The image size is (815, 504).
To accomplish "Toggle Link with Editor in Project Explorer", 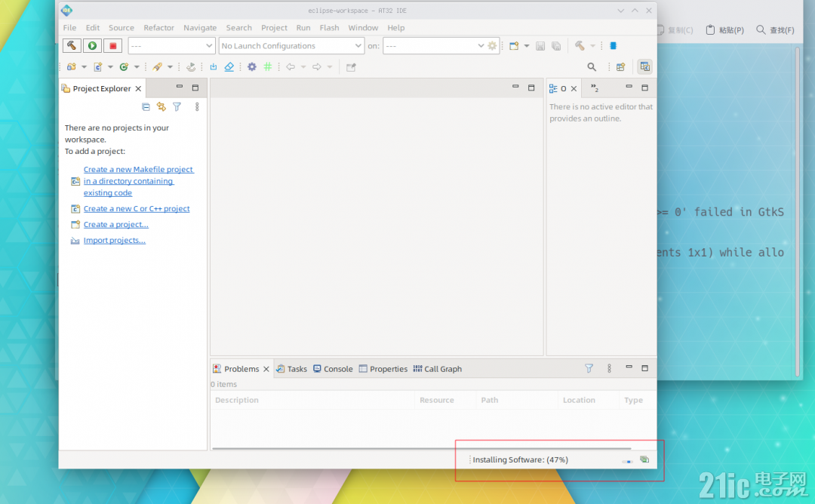I will 161,106.
